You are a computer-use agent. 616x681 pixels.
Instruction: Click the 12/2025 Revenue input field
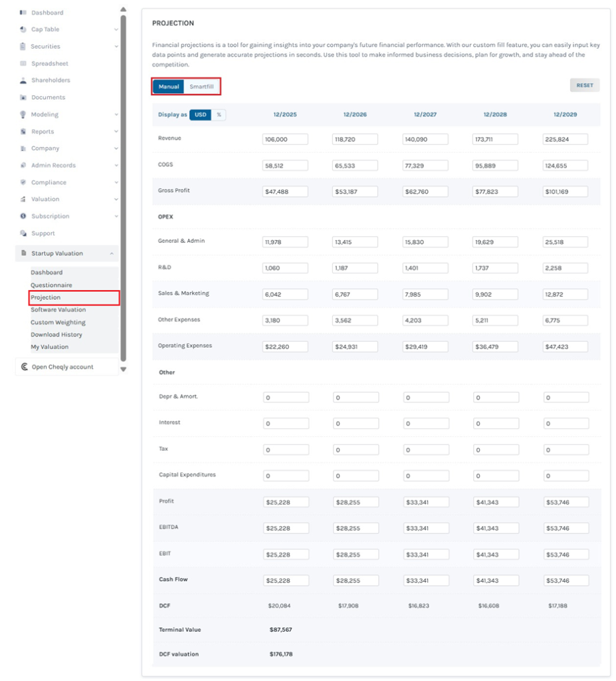pos(285,139)
